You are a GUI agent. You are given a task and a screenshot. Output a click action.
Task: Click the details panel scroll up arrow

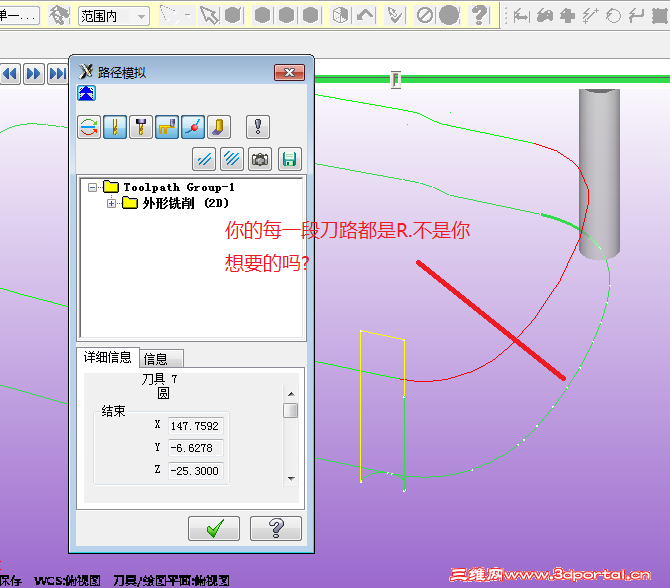291,394
